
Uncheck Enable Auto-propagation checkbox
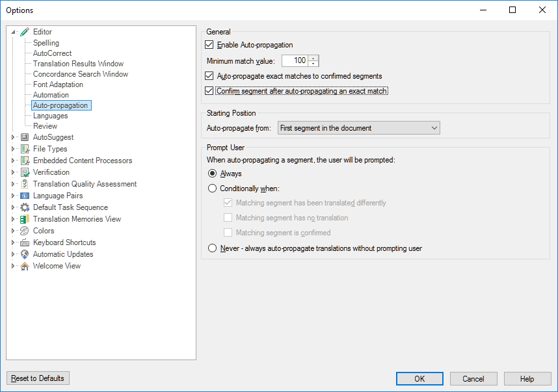point(209,45)
